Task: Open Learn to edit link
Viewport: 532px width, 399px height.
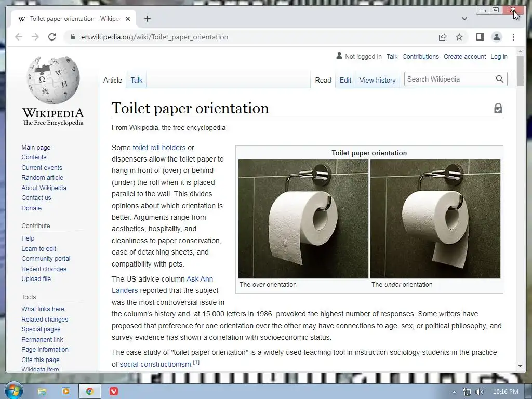Action: click(x=38, y=248)
